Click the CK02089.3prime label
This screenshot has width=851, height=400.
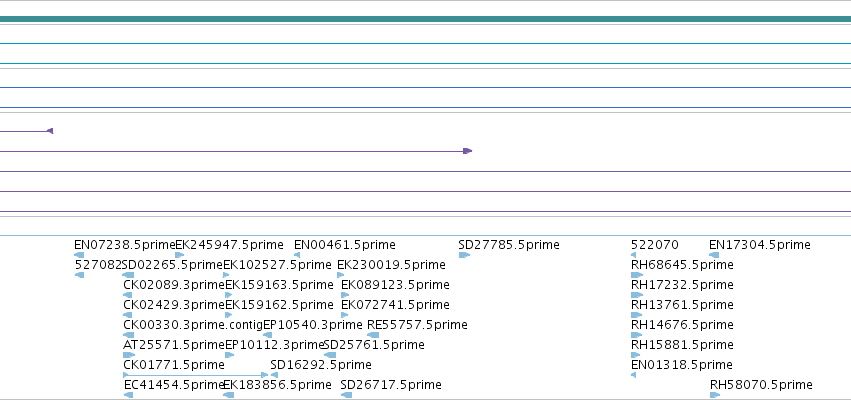click(174, 285)
